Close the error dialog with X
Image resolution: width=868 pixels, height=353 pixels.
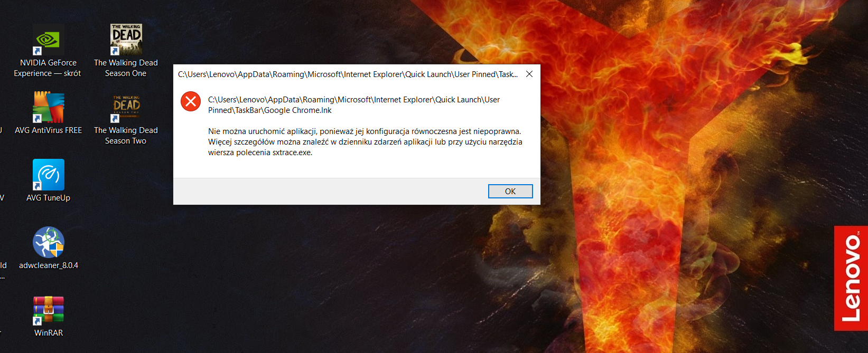tap(529, 74)
